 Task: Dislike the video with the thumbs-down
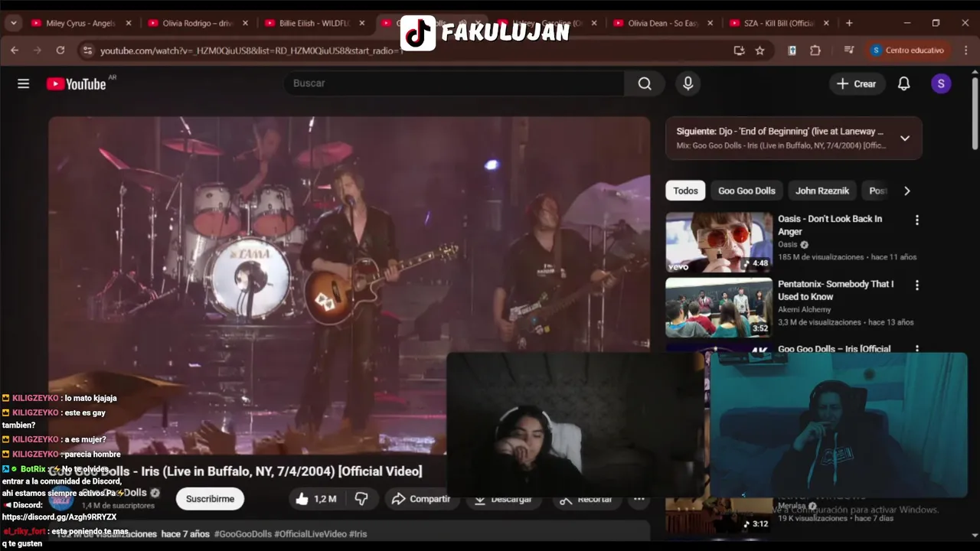(x=361, y=499)
